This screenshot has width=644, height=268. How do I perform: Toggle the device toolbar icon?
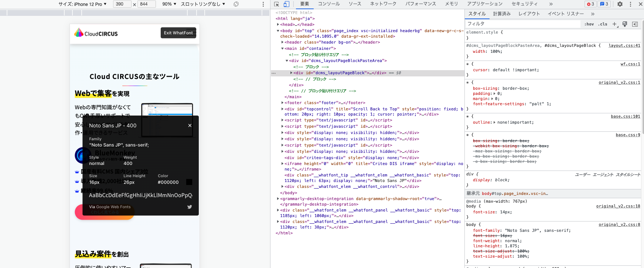tap(286, 4)
